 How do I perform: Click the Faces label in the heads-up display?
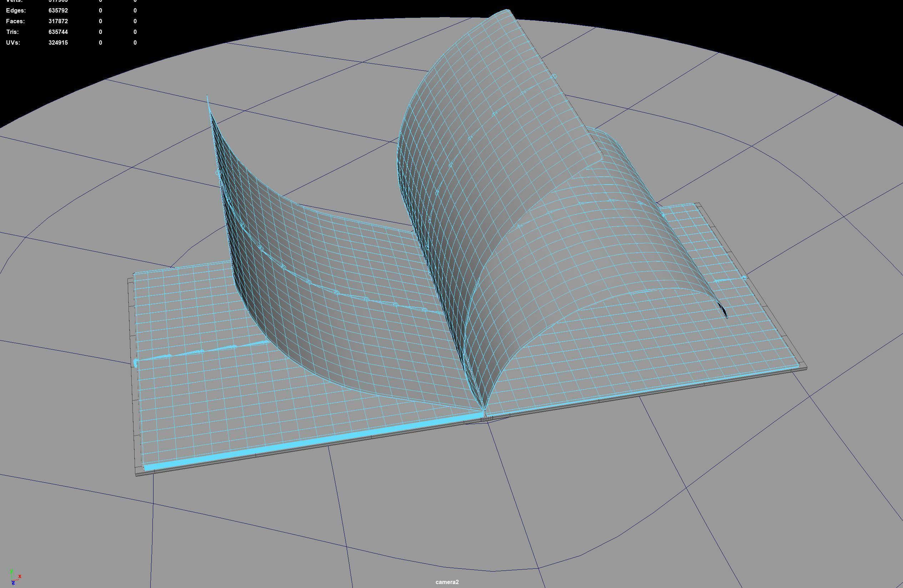pyautogui.click(x=15, y=21)
